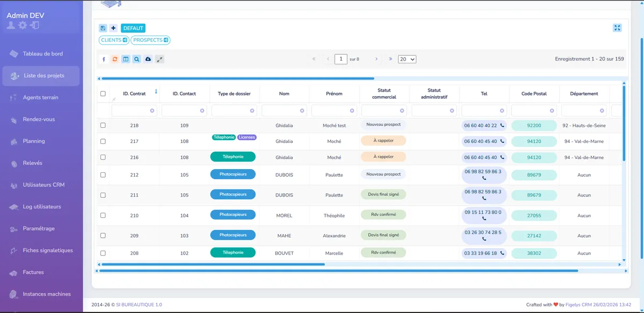Toggle fullscreen with the top-right icon

tap(617, 28)
